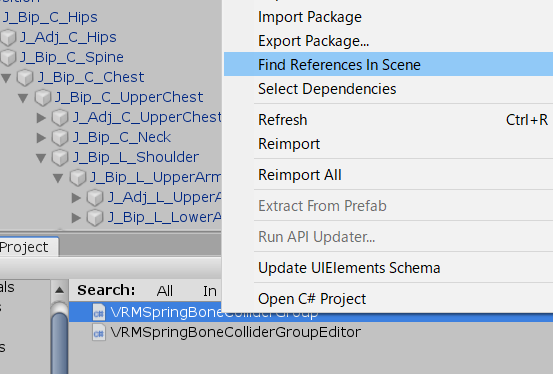Click the scroll-up arrow of the folder list
The height and width of the screenshot is (374, 553).
tap(60, 290)
